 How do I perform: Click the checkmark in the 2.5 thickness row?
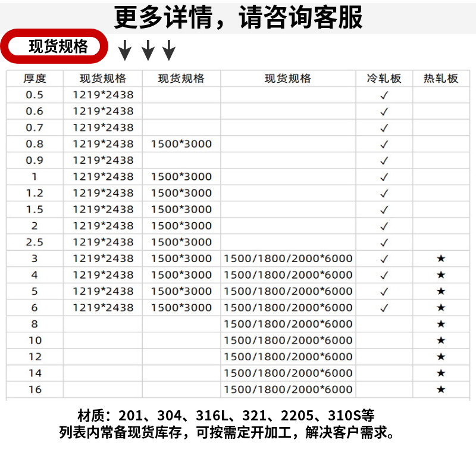tap(384, 243)
